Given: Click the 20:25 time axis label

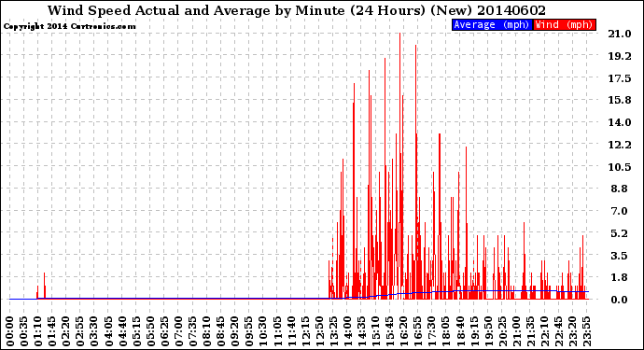Looking at the screenshot, I should coord(503,331).
